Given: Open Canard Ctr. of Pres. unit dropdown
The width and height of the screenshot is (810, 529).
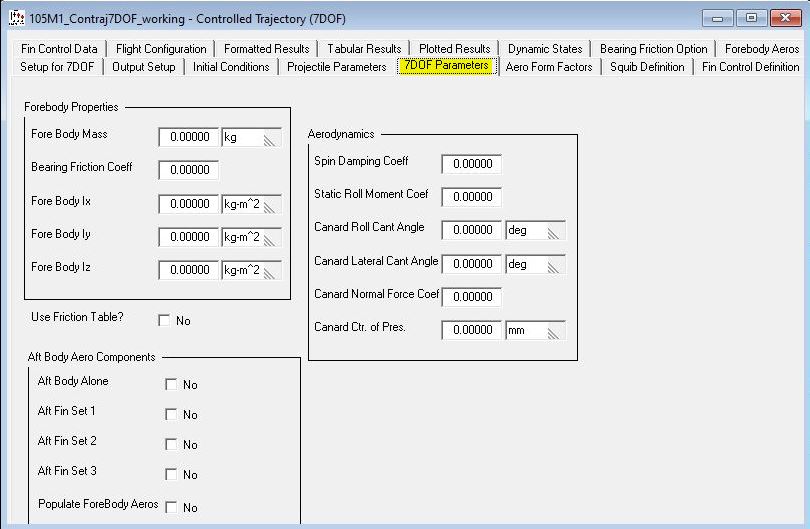Looking at the screenshot, I should click(535, 331).
